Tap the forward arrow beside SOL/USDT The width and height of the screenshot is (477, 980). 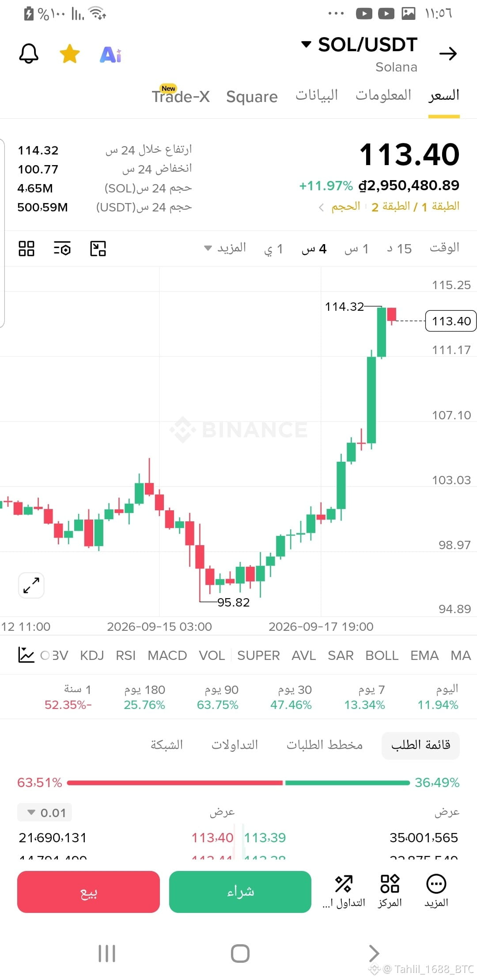pyautogui.click(x=448, y=54)
